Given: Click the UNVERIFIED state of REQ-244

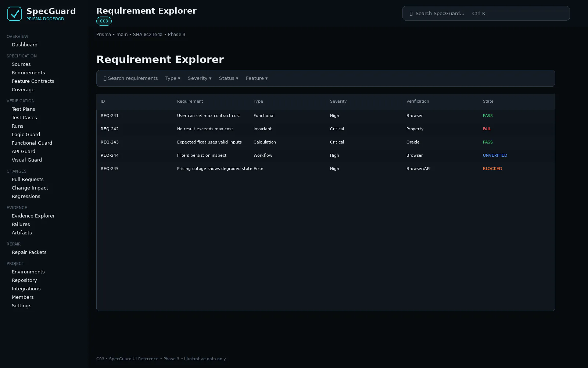Looking at the screenshot, I should [x=495, y=155].
